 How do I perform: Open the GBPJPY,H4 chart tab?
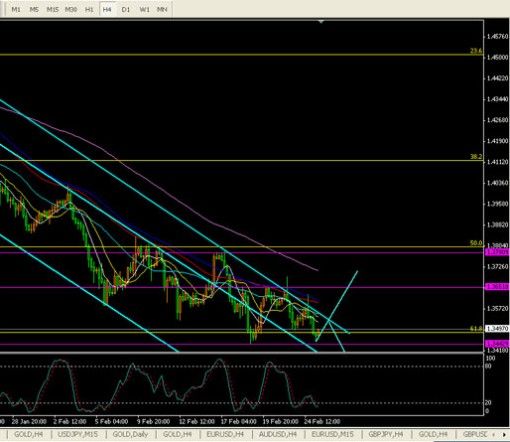[386, 434]
